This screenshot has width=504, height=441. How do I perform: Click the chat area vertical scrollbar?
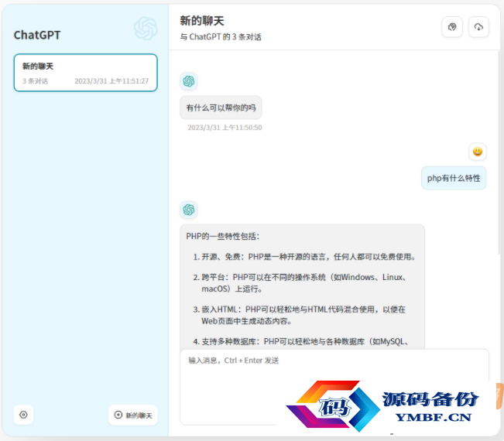coord(499,151)
